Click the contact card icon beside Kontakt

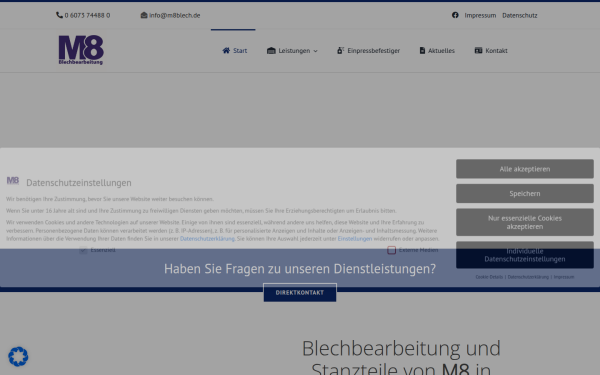(x=478, y=51)
